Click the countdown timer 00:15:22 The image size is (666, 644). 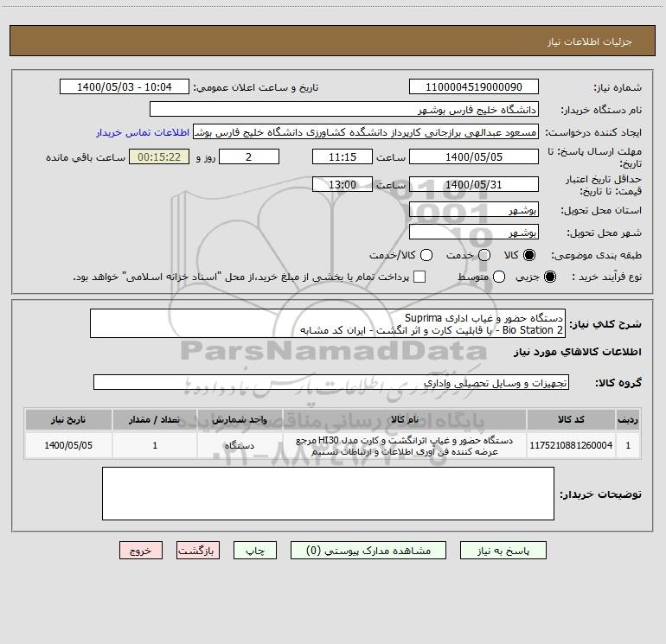click(x=159, y=156)
